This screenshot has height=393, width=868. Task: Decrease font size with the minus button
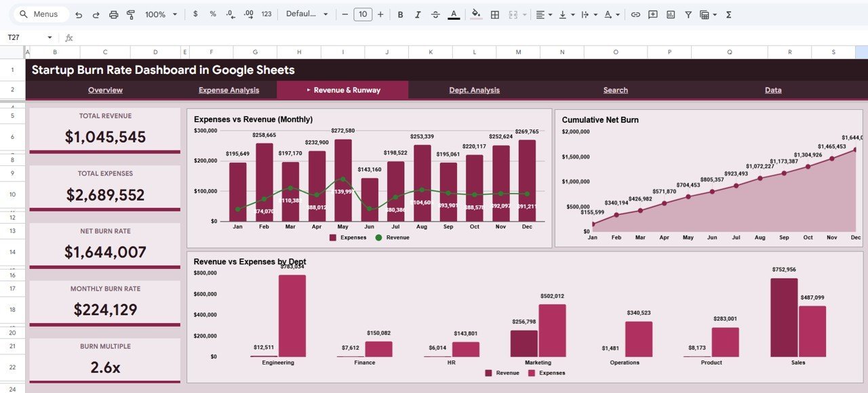[344, 14]
